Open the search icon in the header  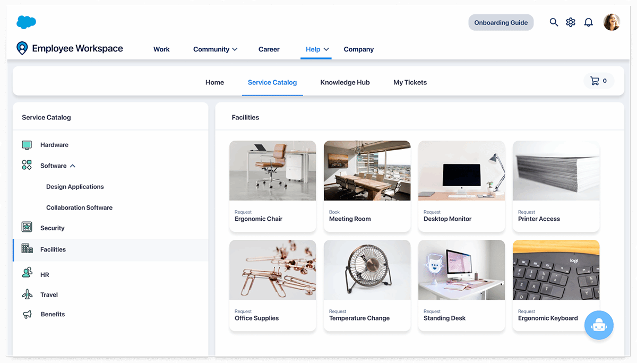(554, 22)
